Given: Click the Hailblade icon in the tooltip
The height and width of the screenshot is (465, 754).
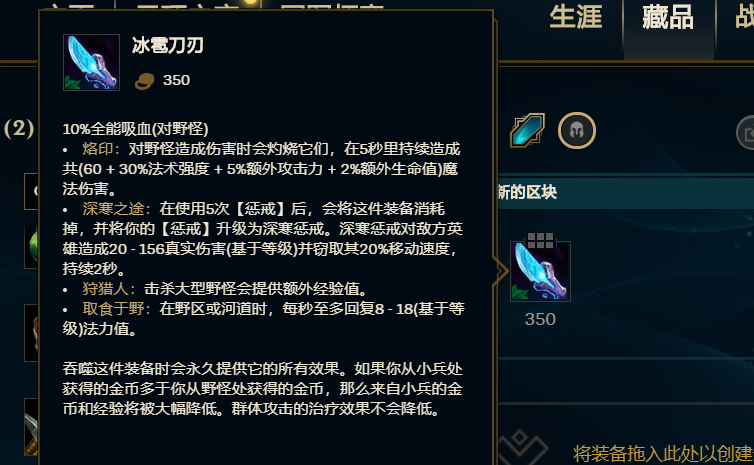Looking at the screenshot, I should pyautogui.click(x=91, y=62).
